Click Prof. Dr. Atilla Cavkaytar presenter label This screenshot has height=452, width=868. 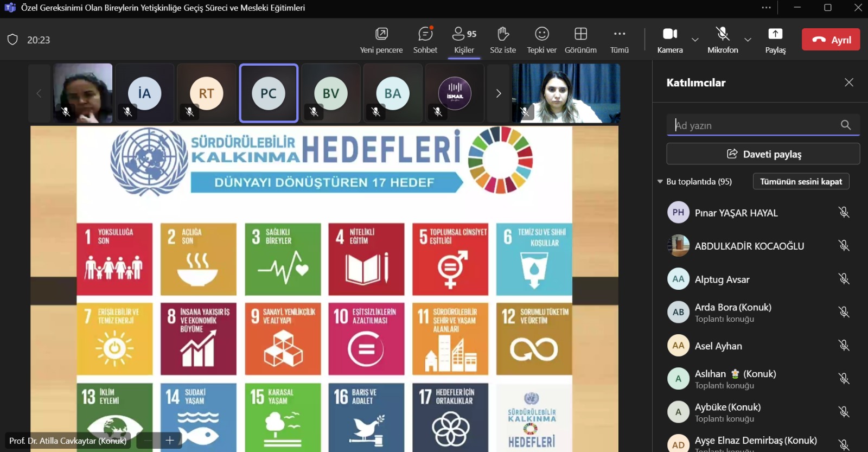point(68,441)
